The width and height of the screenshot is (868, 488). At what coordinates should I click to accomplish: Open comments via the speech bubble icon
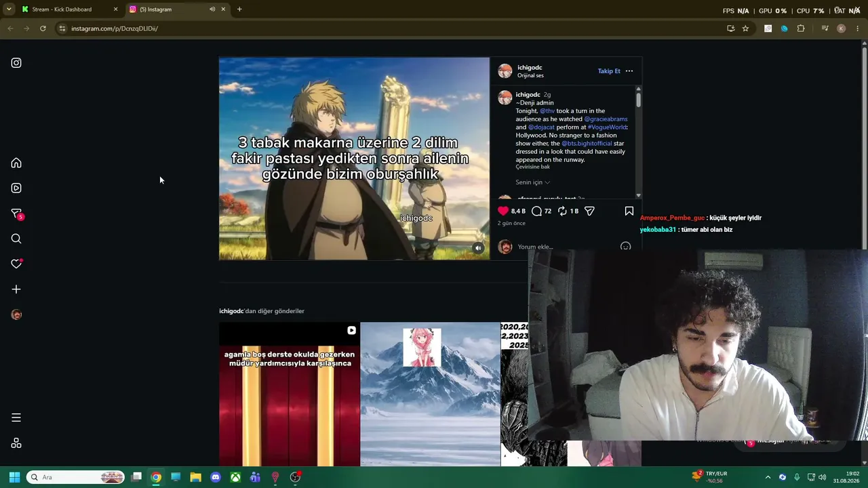coord(536,211)
